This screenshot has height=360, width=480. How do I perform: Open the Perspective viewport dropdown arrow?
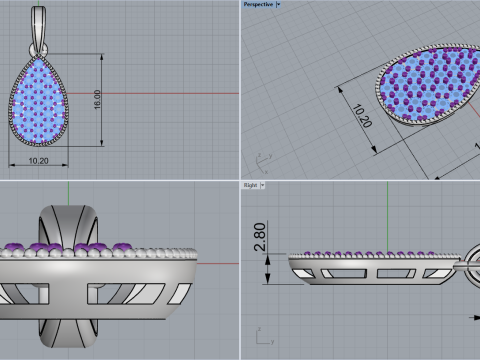[278, 4]
